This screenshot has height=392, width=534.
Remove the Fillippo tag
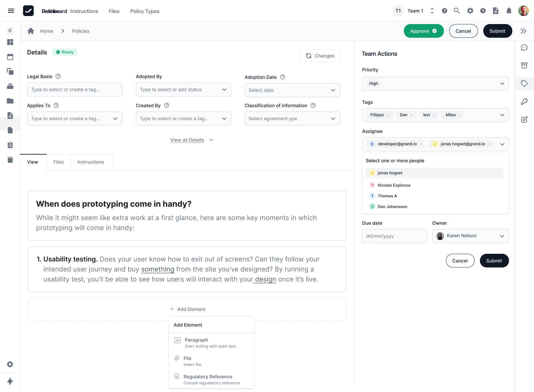click(x=388, y=115)
